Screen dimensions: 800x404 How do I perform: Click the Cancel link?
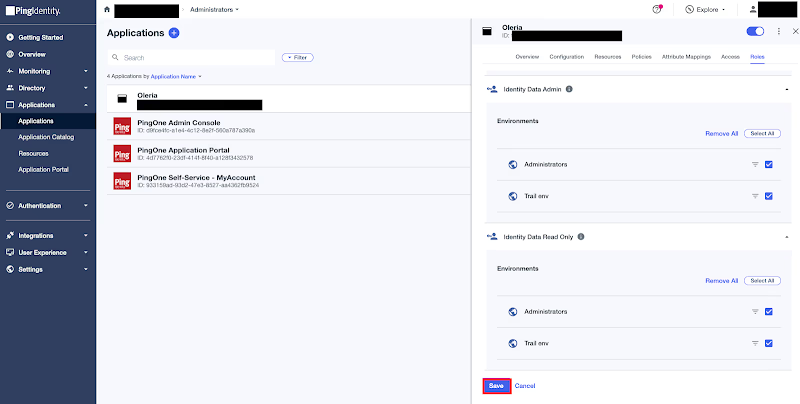(x=524, y=386)
